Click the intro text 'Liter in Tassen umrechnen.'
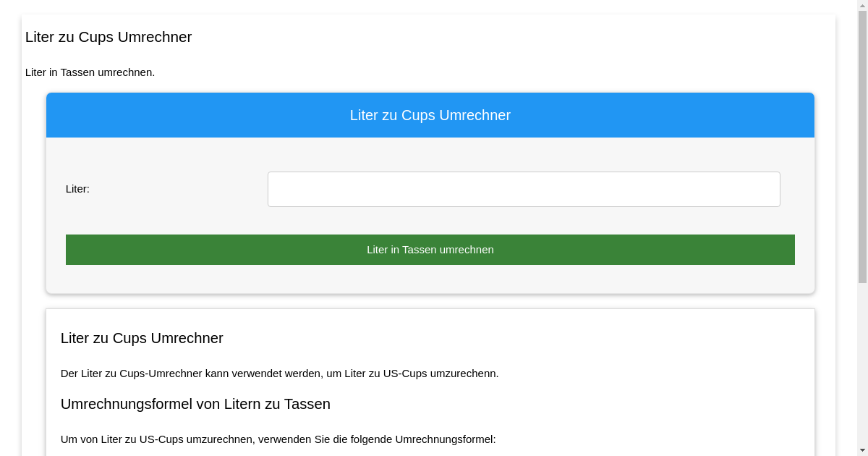This screenshot has width=868, height=456. click(90, 72)
